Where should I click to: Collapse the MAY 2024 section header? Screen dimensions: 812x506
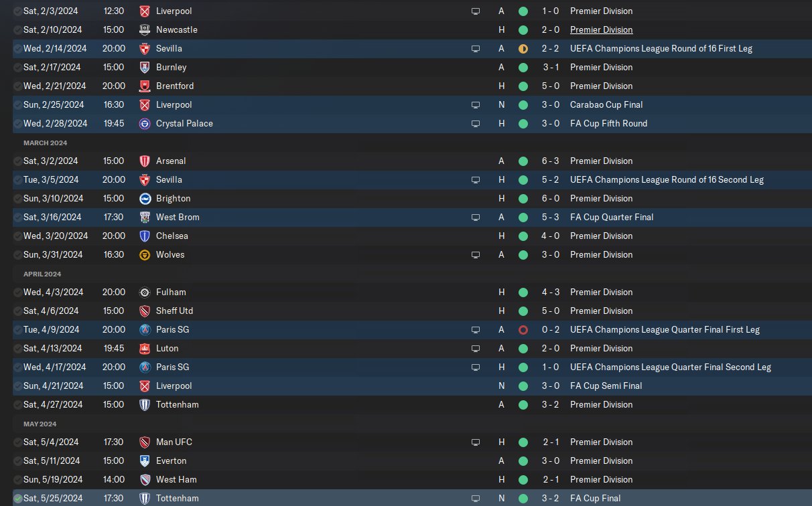coord(40,424)
